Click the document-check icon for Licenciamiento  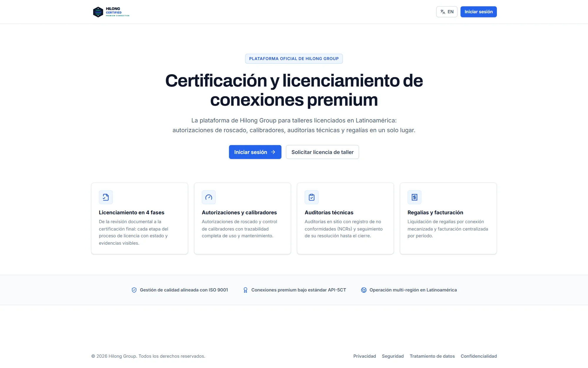click(106, 197)
